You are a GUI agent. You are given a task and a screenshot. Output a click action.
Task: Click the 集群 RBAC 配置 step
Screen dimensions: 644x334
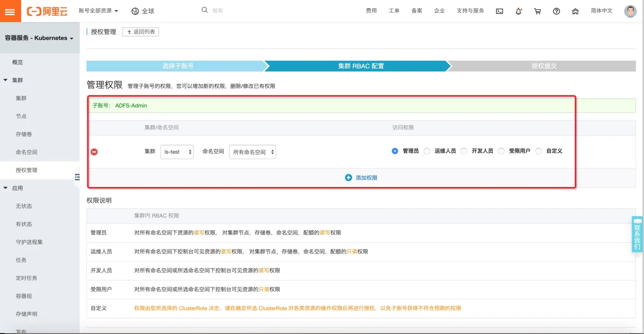361,66
